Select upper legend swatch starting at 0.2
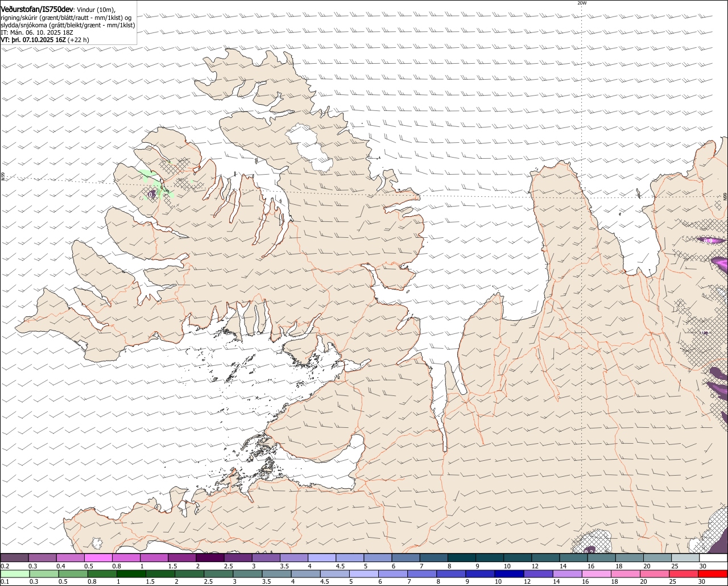The width and height of the screenshot is (728, 586). (x=14, y=558)
